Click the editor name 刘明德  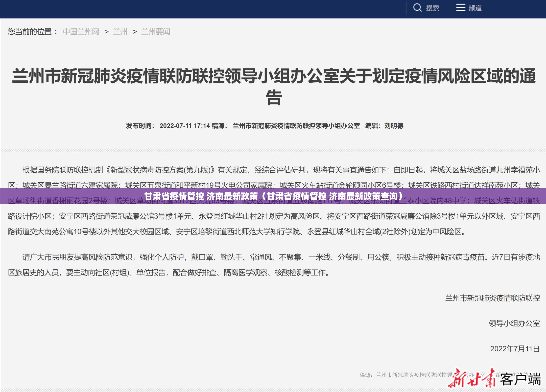394,126
